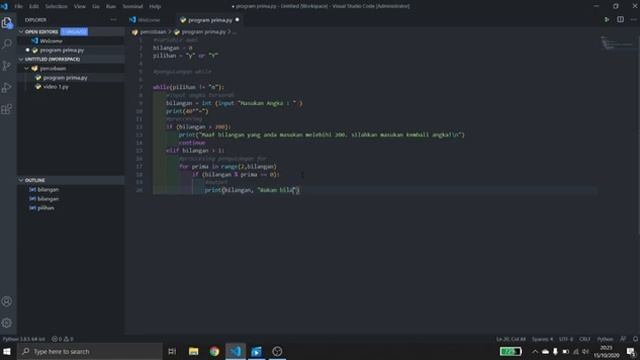Open the View menu
This screenshot has width=640, height=360.
[x=80, y=6]
